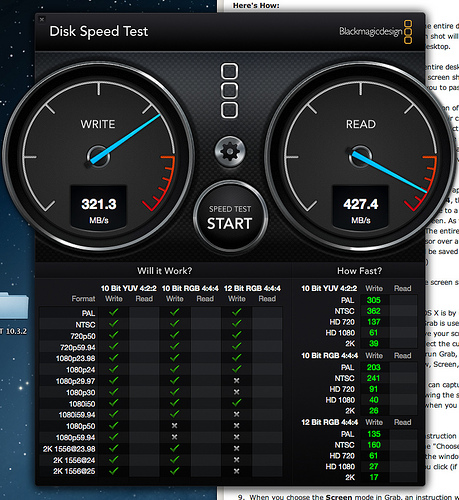
Task: Click the 362 NTSC write value
Action: (x=374, y=311)
